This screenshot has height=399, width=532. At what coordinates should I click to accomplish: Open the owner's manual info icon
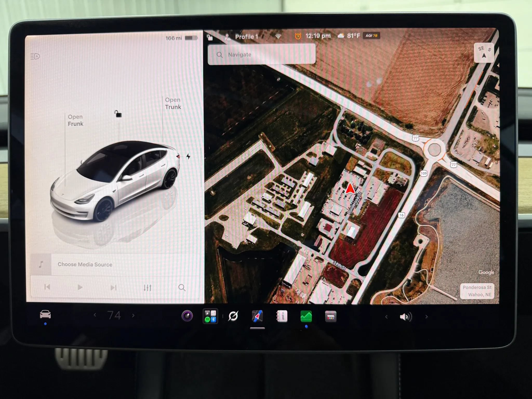pos(282,316)
